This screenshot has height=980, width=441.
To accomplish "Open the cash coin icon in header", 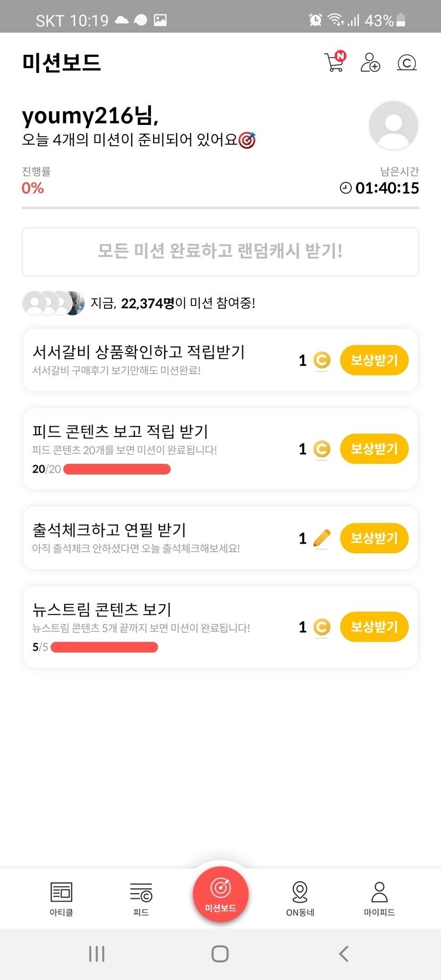I will (406, 63).
